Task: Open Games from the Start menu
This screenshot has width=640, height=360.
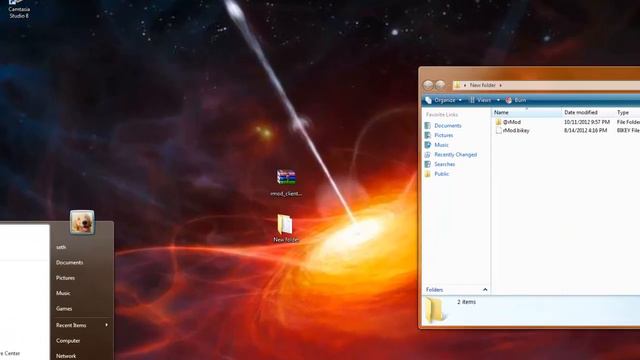Action: pyautogui.click(x=64, y=309)
